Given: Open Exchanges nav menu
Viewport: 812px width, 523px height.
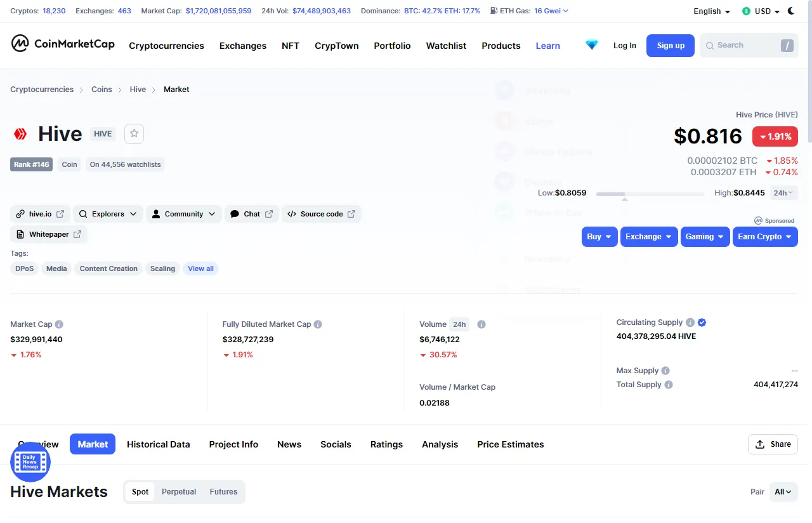Looking at the screenshot, I should (243, 46).
